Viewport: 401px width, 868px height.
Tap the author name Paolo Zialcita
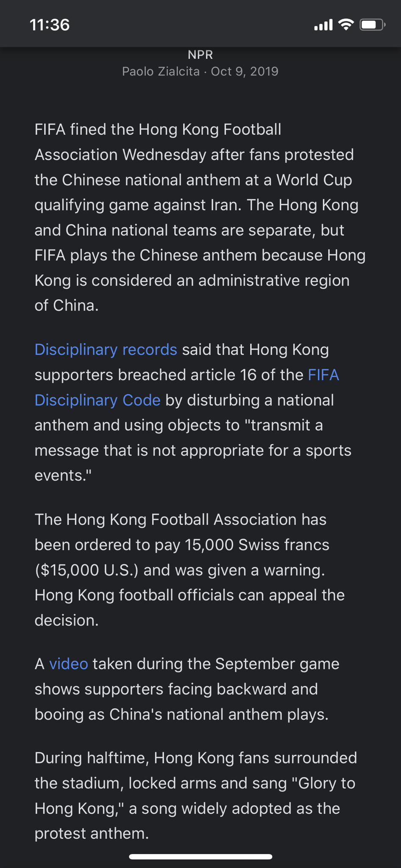click(161, 71)
